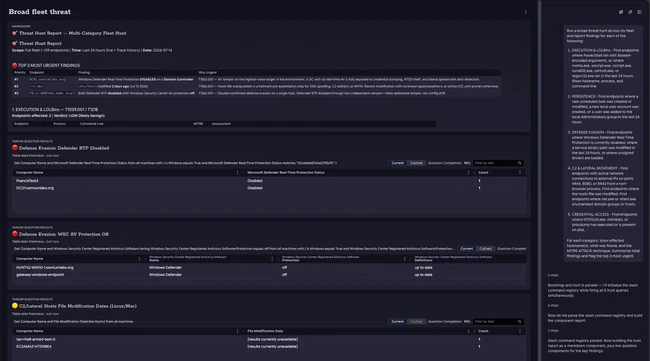Sort by Computer Name in WSC AV table
650x361 pixels.
(x=29, y=259)
